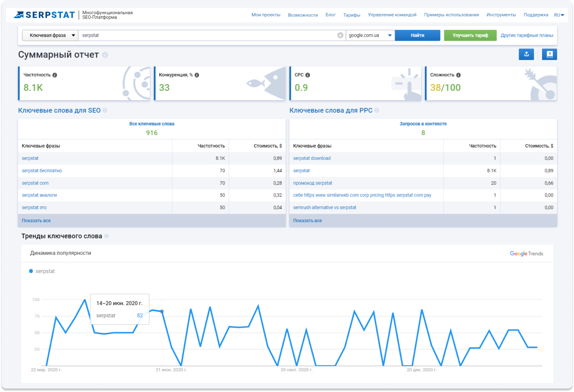
Task: Click the 8 context queries count
Action: 423,133
